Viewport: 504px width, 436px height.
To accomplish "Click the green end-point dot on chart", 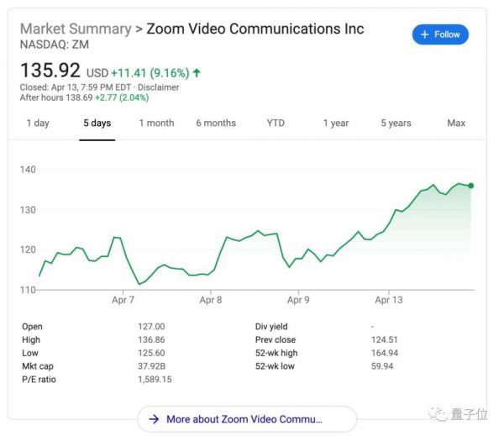I will (x=470, y=186).
